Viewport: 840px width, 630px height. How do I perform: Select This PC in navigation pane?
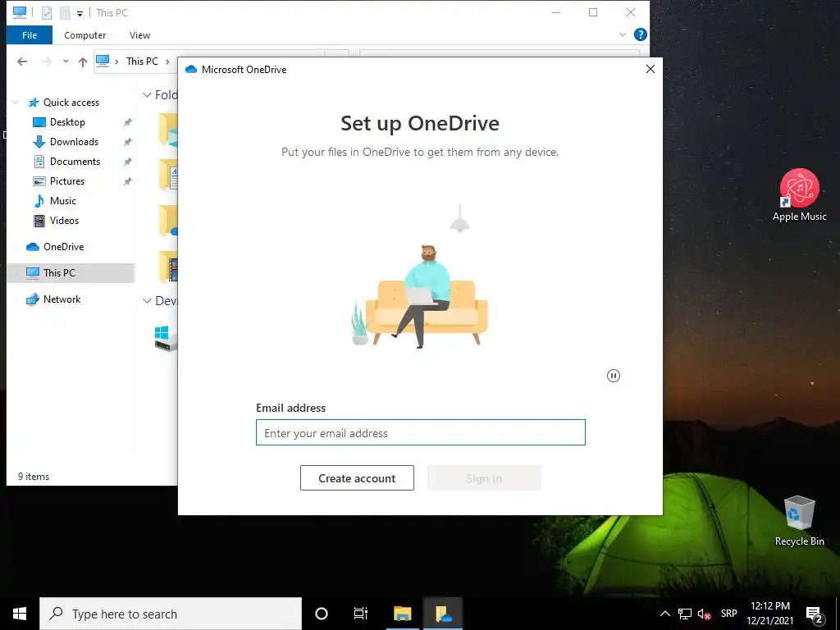pyautogui.click(x=59, y=272)
